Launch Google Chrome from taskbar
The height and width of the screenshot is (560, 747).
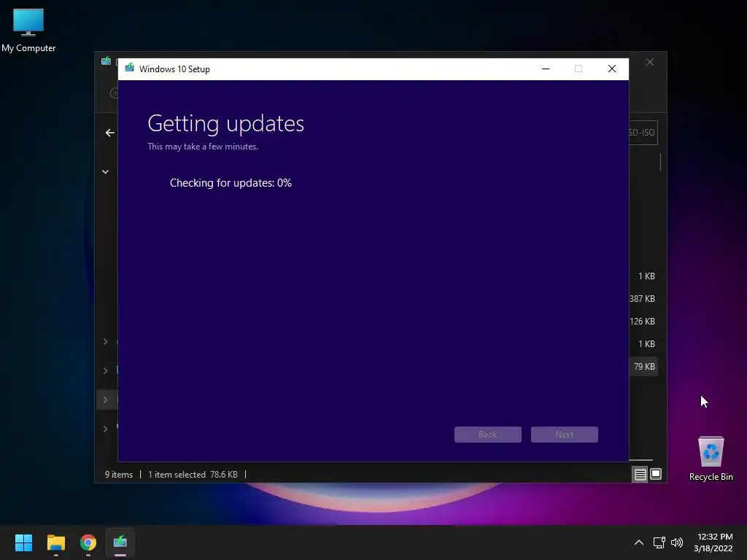pyautogui.click(x=88, y=542)
